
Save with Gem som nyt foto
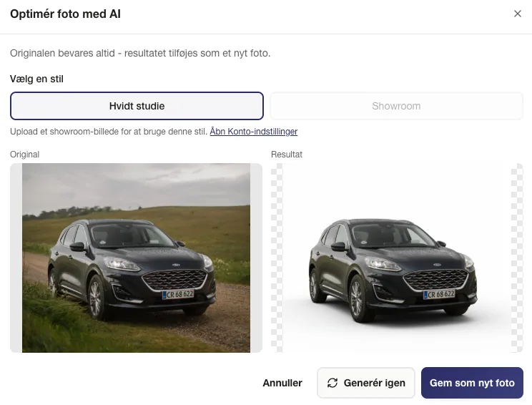472,383
